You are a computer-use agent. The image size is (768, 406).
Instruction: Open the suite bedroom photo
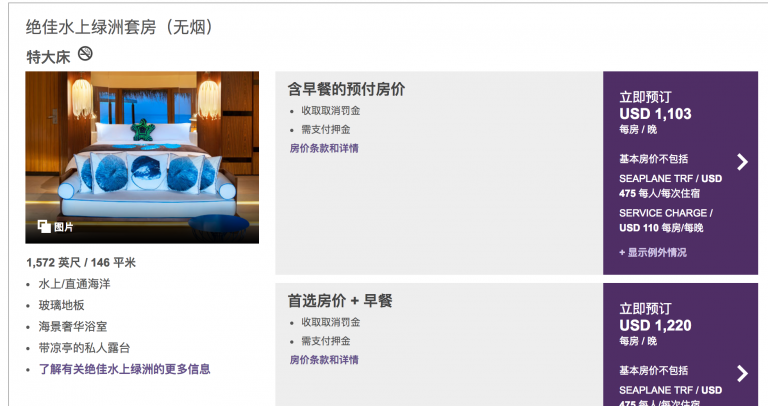142,157
